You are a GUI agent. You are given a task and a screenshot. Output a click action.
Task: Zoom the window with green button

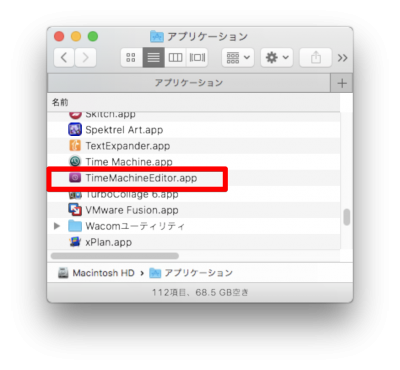pos(93,36)
